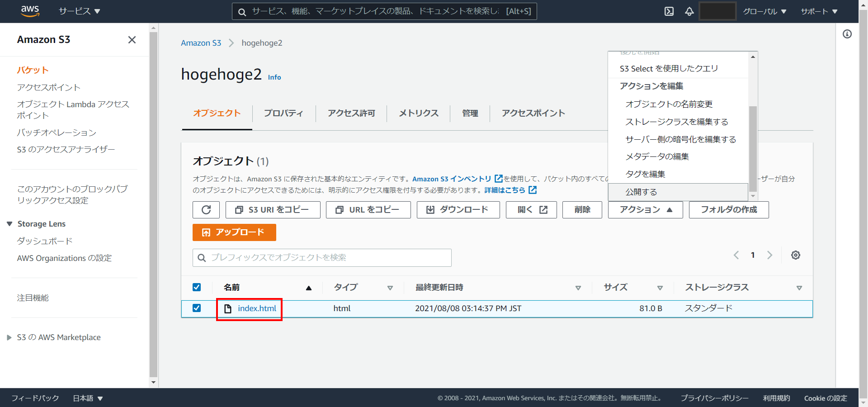This screenshot has width=868, height=407.
Task: Click the 開く button
Action: pos(531,210)
